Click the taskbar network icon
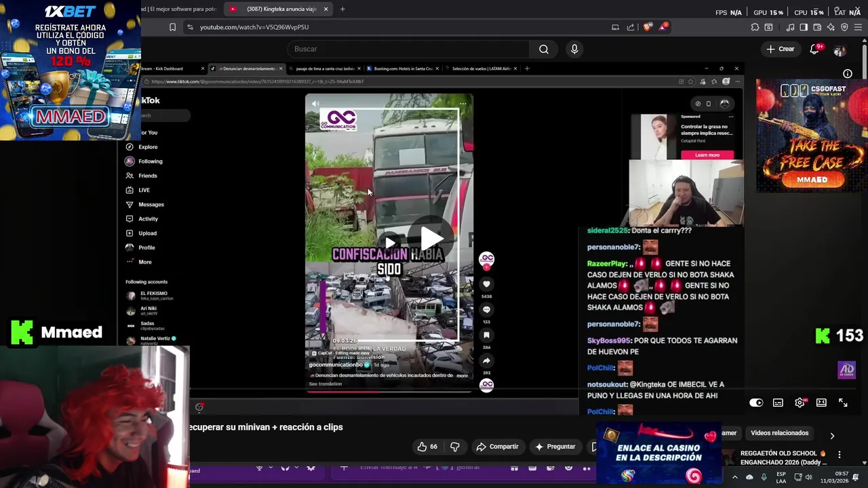 coord(797,477)
